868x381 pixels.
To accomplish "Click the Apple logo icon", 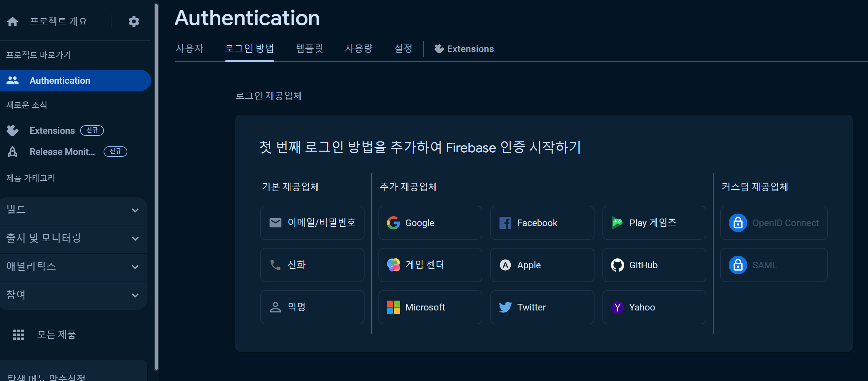I will (505, 265).
